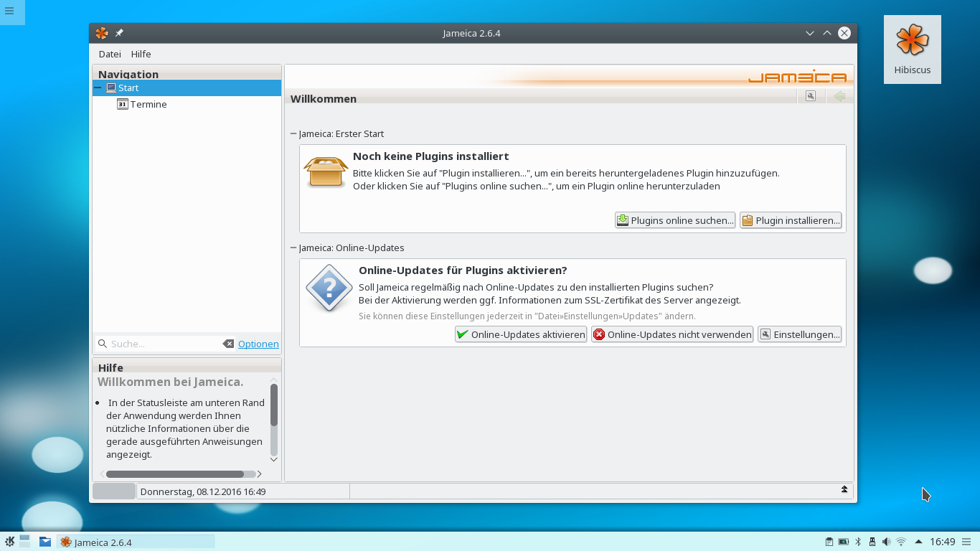Click the removable device tray icon

[872, 542]
